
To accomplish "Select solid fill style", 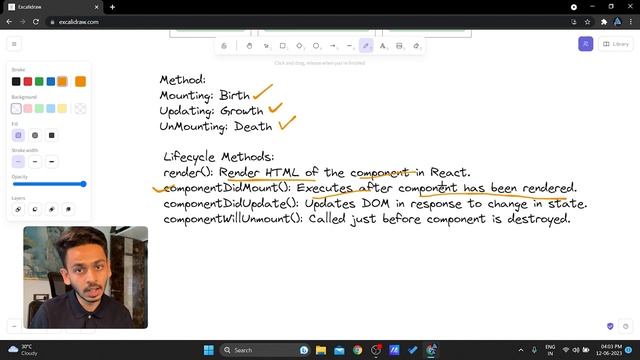I will (51, 135).
